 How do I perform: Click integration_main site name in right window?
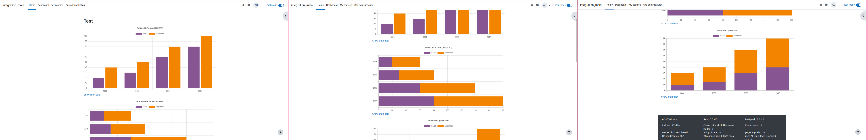pyautogui.click(x=591, y=5)
